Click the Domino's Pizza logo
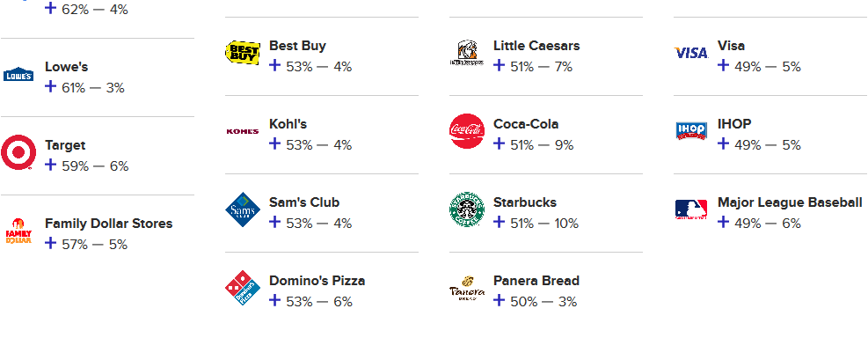 pyautogui.click(x=243, y=288)
